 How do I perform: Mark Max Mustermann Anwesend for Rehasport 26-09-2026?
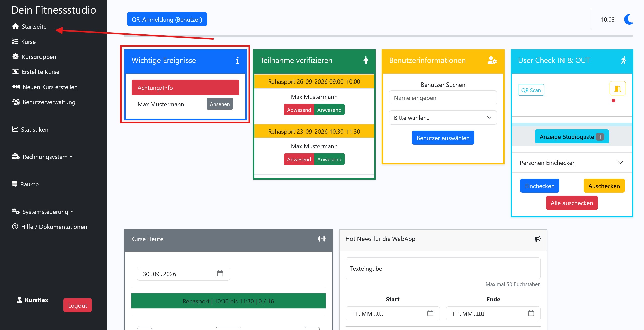(x=329, y=110)
